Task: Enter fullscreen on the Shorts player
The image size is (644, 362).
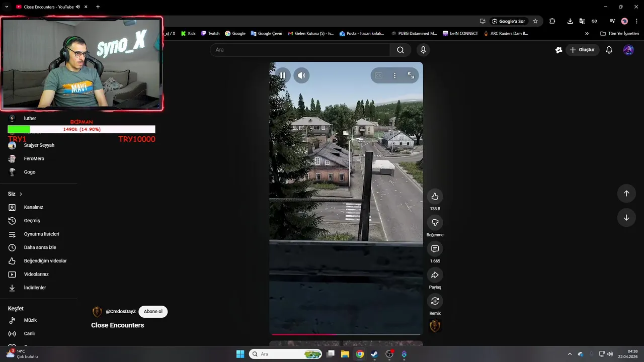Action: pos(411,75)
